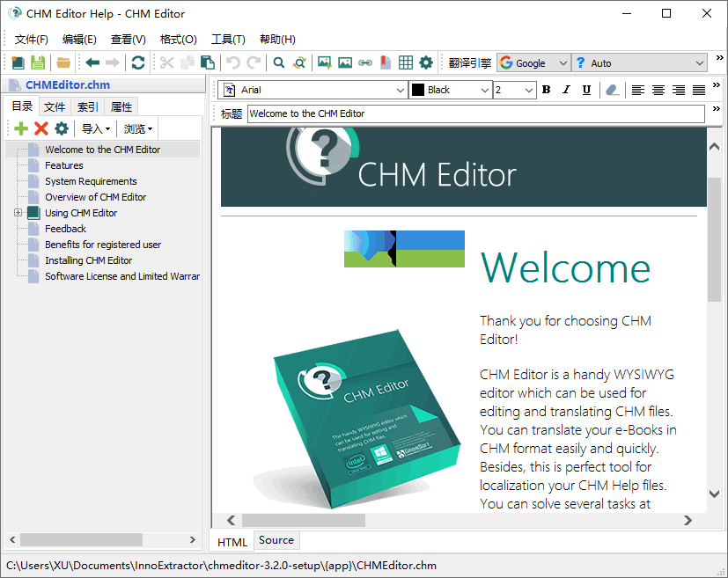This screenshot has height=578, width=728.
Task: Insert a new image with the picture-plus icon
Action: point(325,62)
